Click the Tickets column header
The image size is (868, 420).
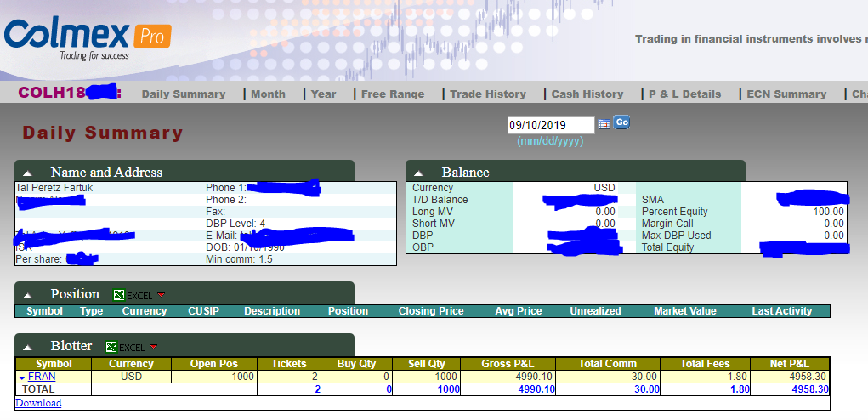tap(289, 364)
